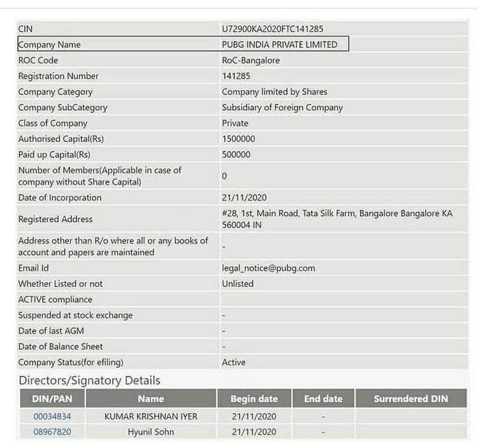Click the 'Whether Listed or not' label
478x448 pixels.
click(x=61, y=284)
